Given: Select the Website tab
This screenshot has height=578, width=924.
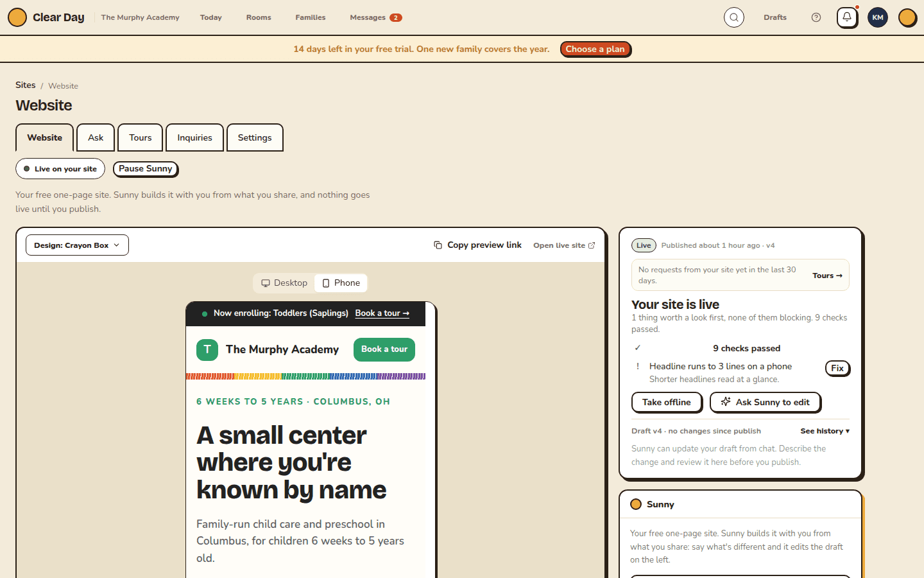Looking at the screenshot, I should 45,137.
